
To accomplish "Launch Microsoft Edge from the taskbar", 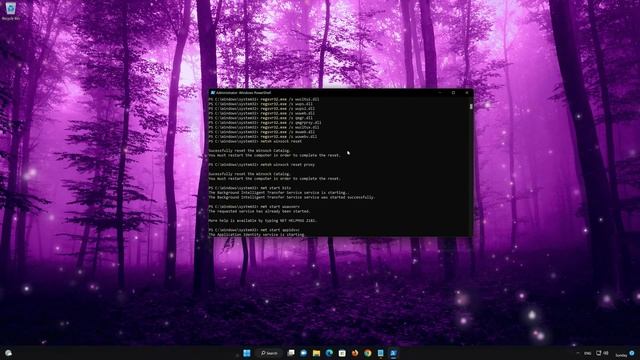I will (329, 353).
